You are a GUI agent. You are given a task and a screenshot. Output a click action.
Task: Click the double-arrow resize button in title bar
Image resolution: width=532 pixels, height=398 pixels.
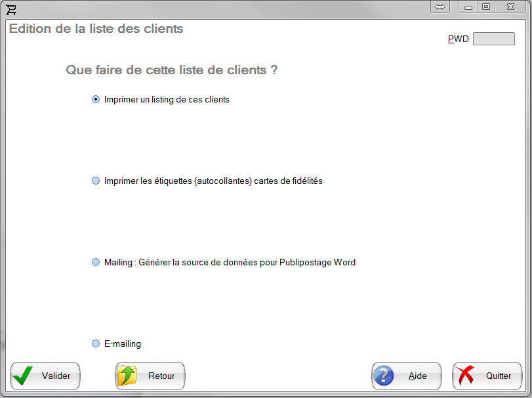tap(440, 7)
